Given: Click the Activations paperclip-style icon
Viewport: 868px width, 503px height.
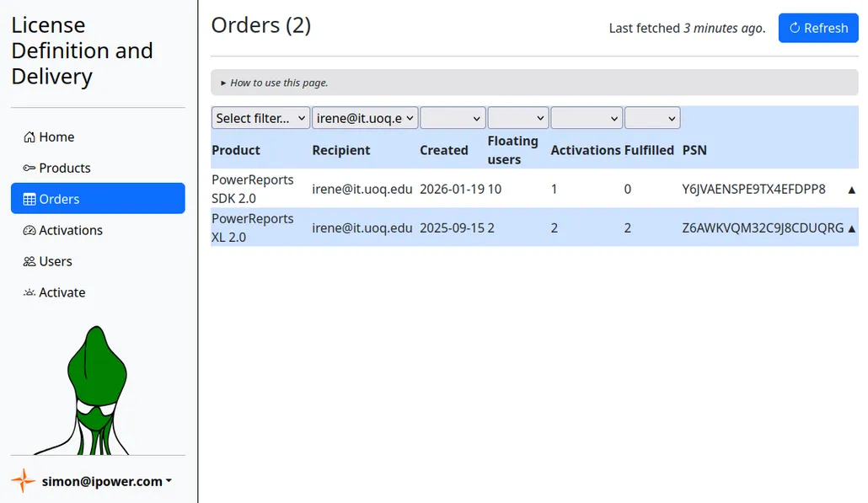Looking at the screenshot, I should [x=28, y=230].
